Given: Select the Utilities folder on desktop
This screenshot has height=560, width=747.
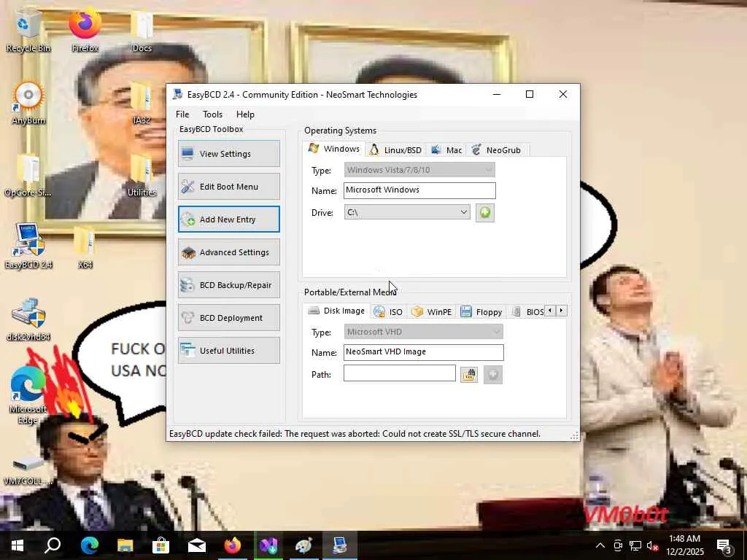Looking at the screenshot, I should [142, 176].
